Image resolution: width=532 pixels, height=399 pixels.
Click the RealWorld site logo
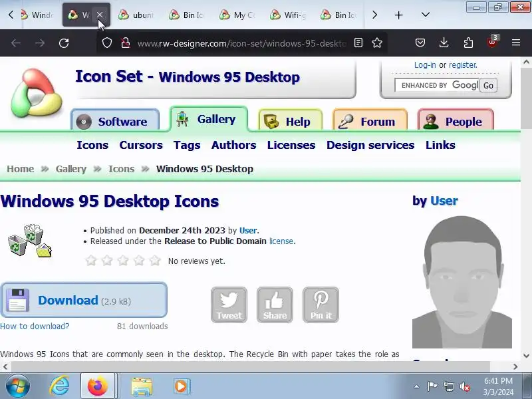37,92
